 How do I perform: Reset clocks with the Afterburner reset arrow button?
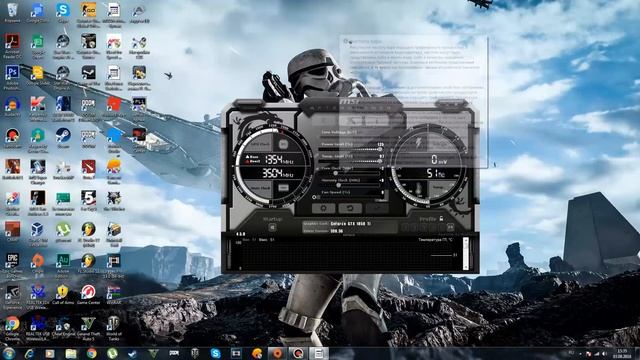click(350, 208)
